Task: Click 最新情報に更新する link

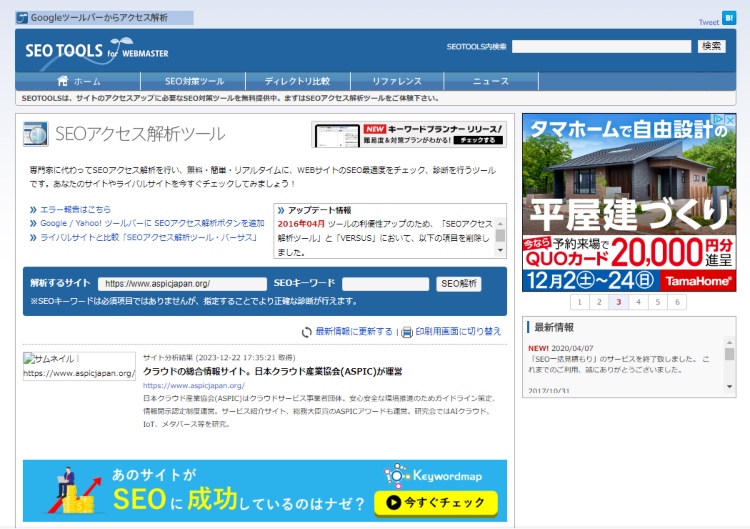Action: pos(353,331)
